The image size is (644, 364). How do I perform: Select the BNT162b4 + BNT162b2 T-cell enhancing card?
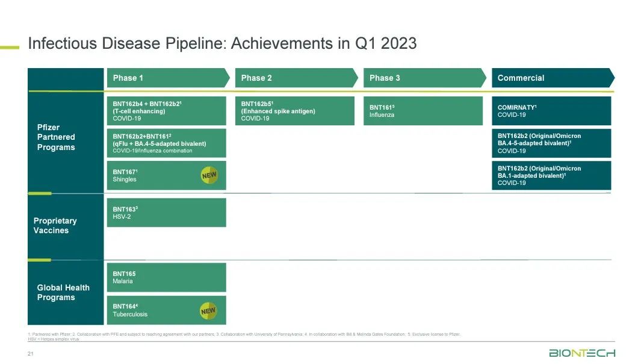pyautogui.click(x=166, y=111)
